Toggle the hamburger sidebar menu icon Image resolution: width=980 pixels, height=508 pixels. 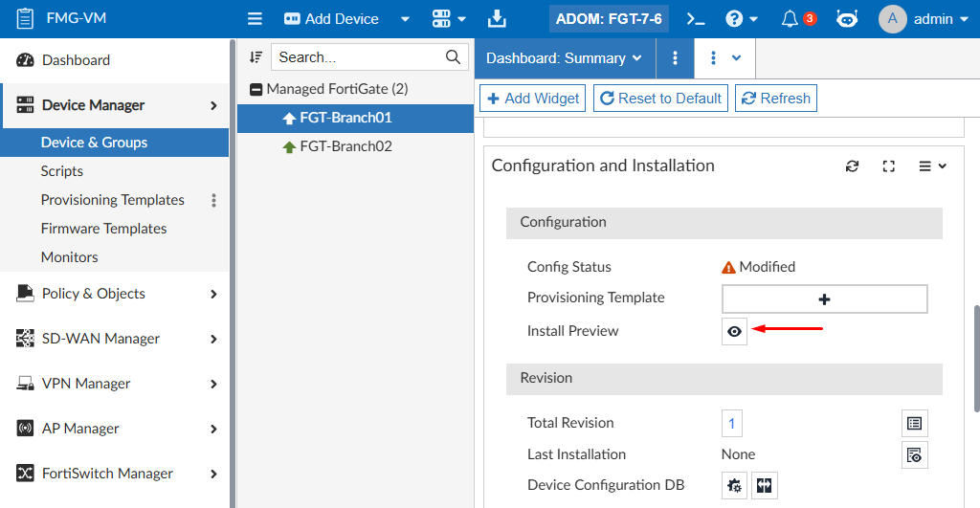255,19
